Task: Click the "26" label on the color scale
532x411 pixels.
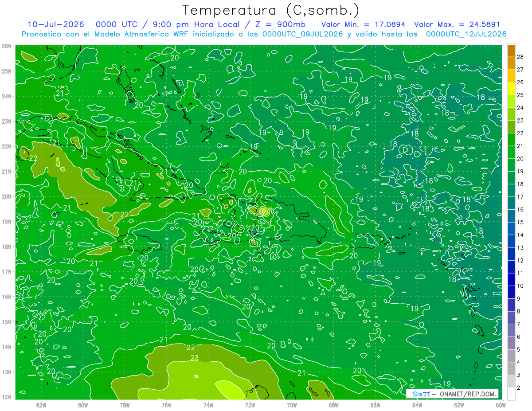Action: pos(520,82)
